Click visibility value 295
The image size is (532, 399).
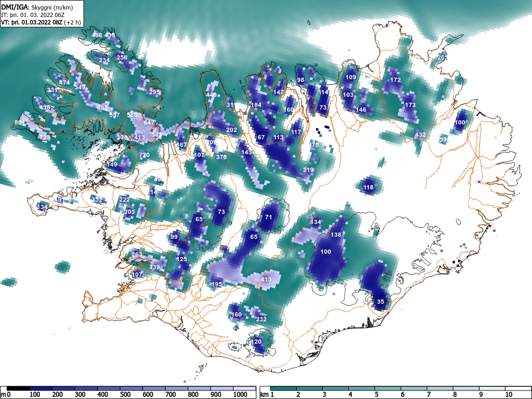[154, 92]
